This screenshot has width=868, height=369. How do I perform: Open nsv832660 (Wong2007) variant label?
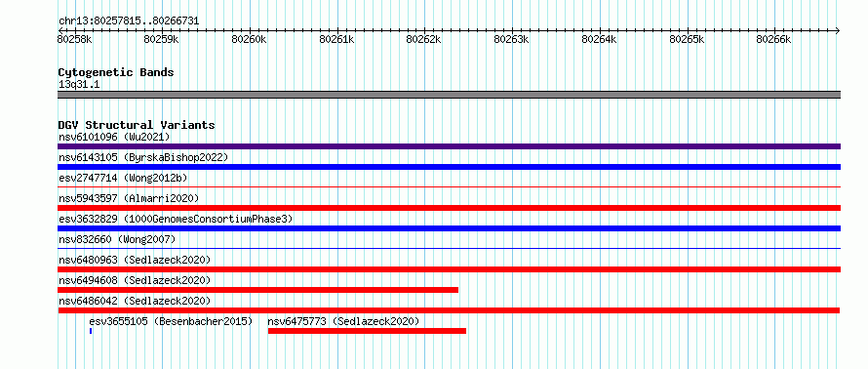click(x=117, y=239)
